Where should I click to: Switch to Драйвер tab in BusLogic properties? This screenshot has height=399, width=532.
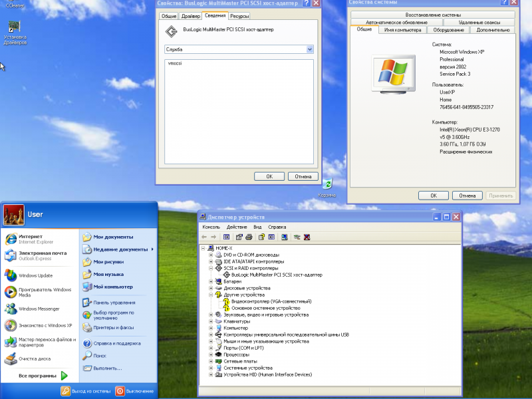pos(190,16)
